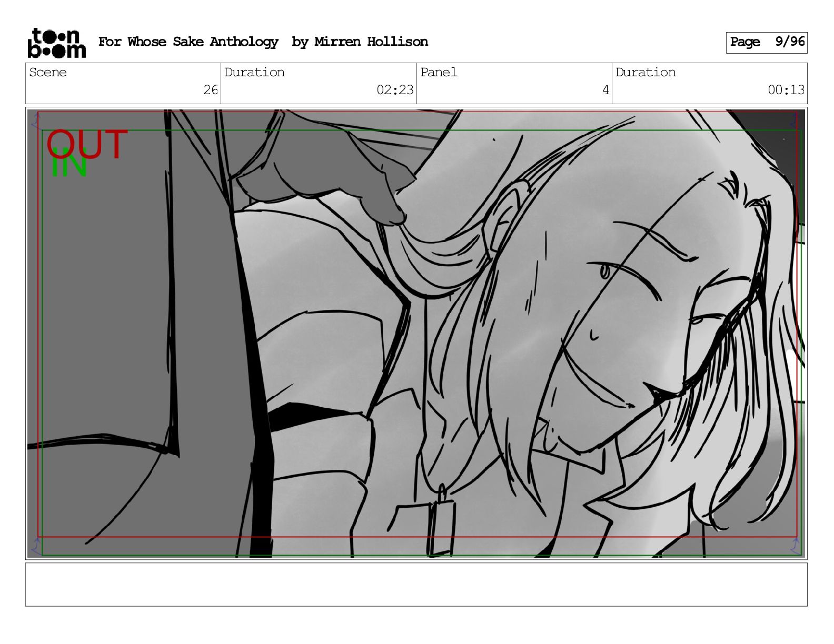Click the author name 'by Mirren Hollison'
The width and height of the screenshot is (834, 644).
360,42
